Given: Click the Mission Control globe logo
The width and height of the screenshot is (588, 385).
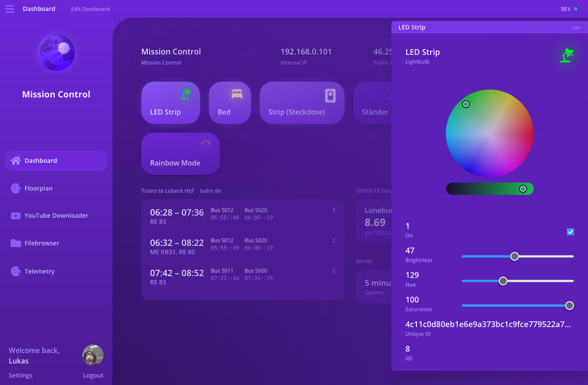Looking at the screenshot, I should [56, 52].
